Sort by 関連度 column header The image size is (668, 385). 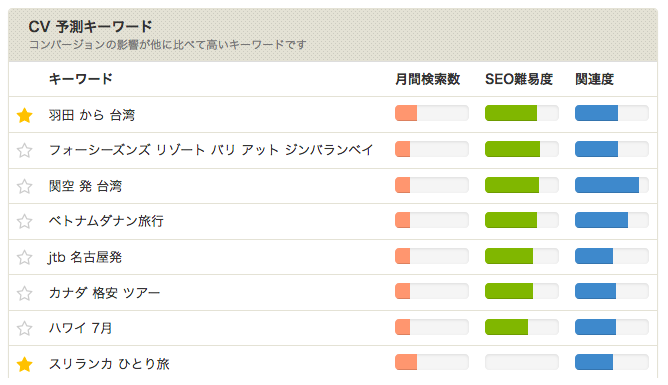pos(594,79)
